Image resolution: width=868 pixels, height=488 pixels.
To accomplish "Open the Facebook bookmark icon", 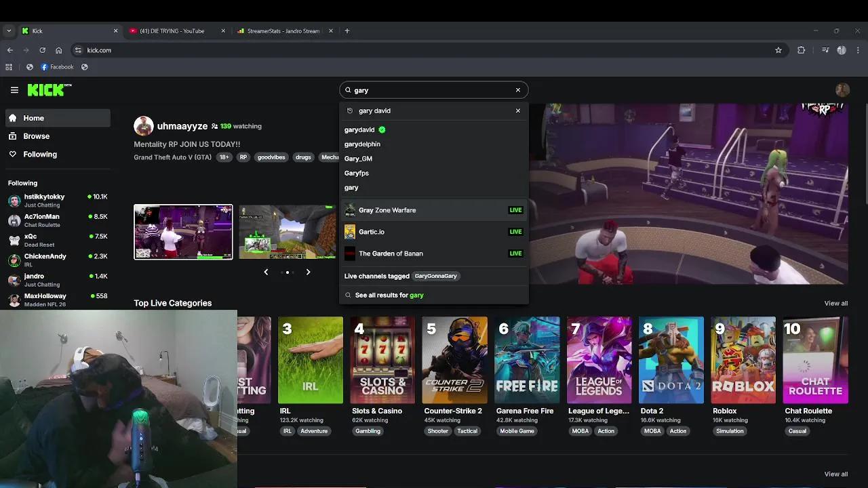I will tap(43, 66).
